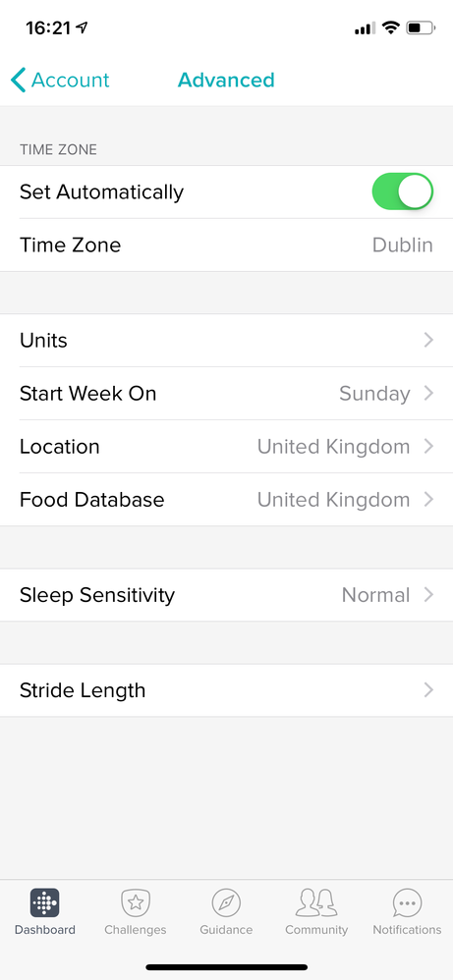Open the Location United Kingdom setting
The height and width of the screenshot is (980, 453).
pos(226,446)
